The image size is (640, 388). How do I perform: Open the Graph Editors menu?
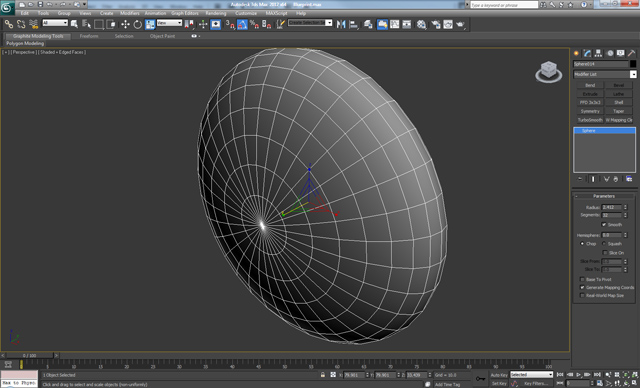pos(185,13)
